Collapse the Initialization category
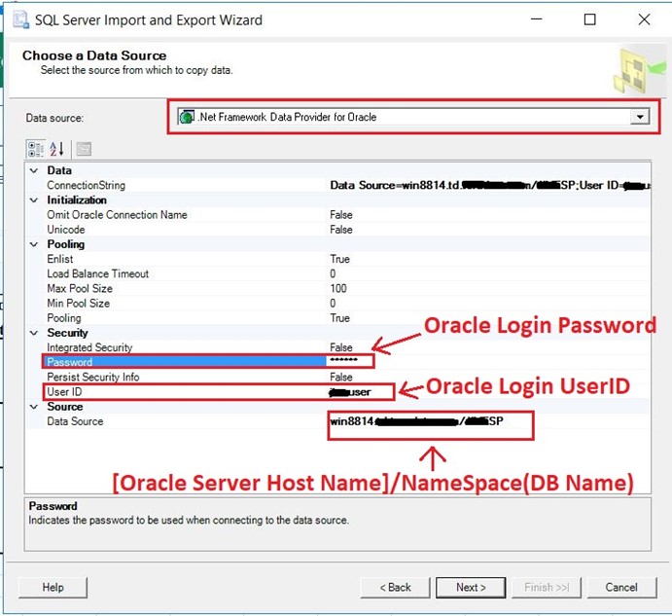Viewport: 672px width, 616px height. pyautogui.click(x=34, y=200)
